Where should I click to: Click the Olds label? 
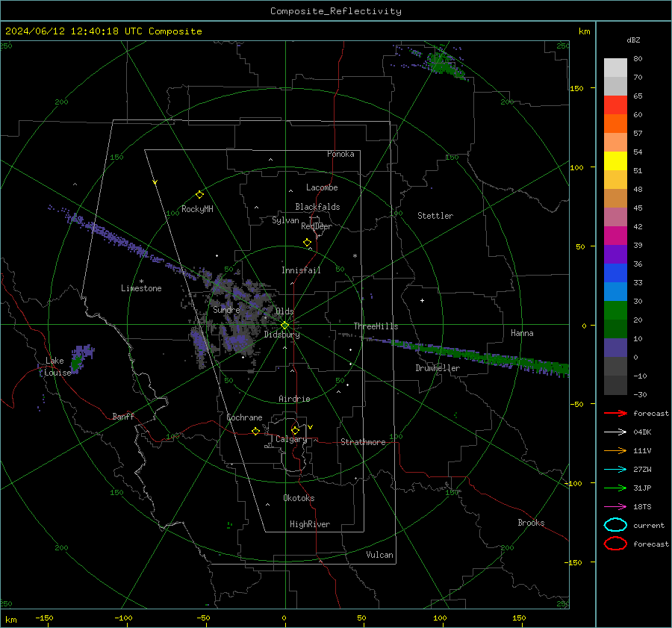(x=284, y=311)
